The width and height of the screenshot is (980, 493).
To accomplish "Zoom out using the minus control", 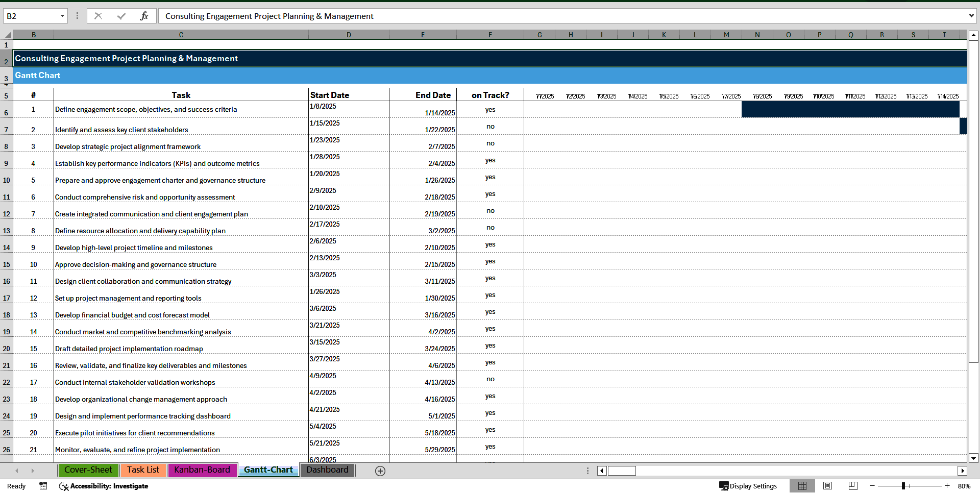I will click(x=872, y=486).
